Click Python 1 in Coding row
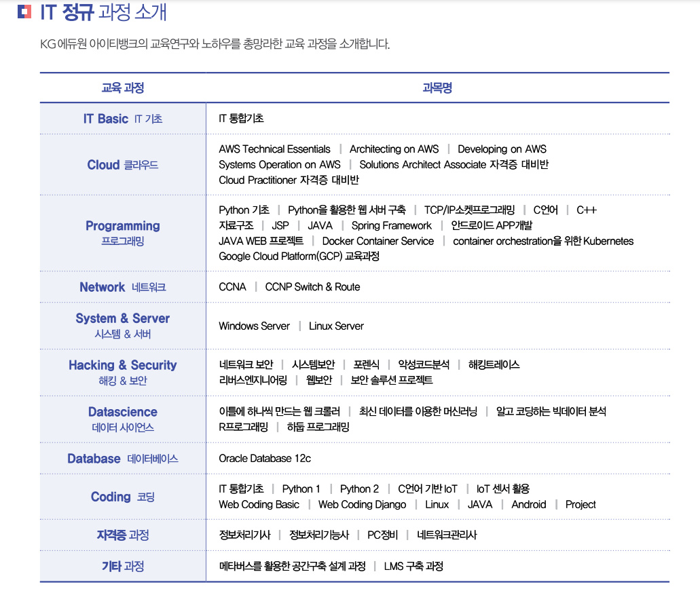The height and width of the screenshot is (591, 700). 301,489
